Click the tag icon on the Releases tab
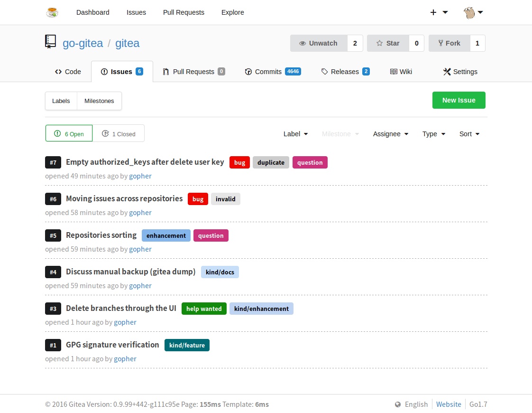 pyautogui.click(x=325, y=72)
